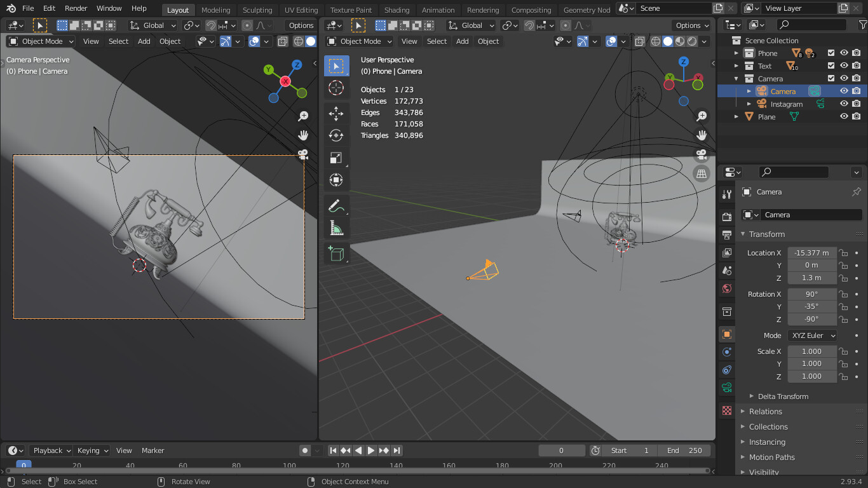Activate the Annotate pencil tool
The width and height of the screenshot is (868, 488).
coord(336,206)
